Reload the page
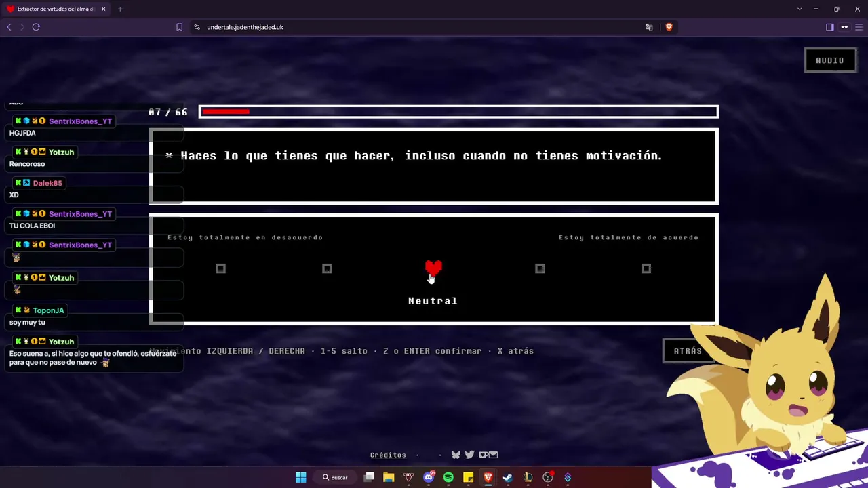The image size is (868, 488). tap(36, 27)
